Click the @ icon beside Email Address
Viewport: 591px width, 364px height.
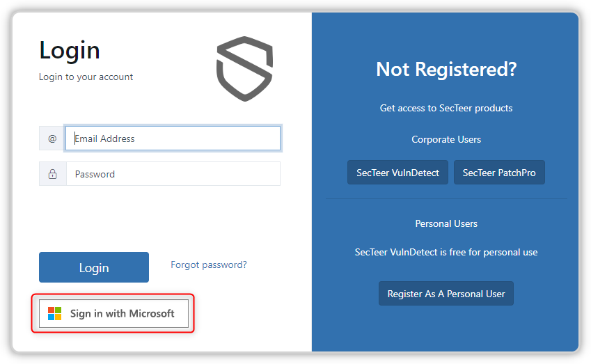point(52,139)
